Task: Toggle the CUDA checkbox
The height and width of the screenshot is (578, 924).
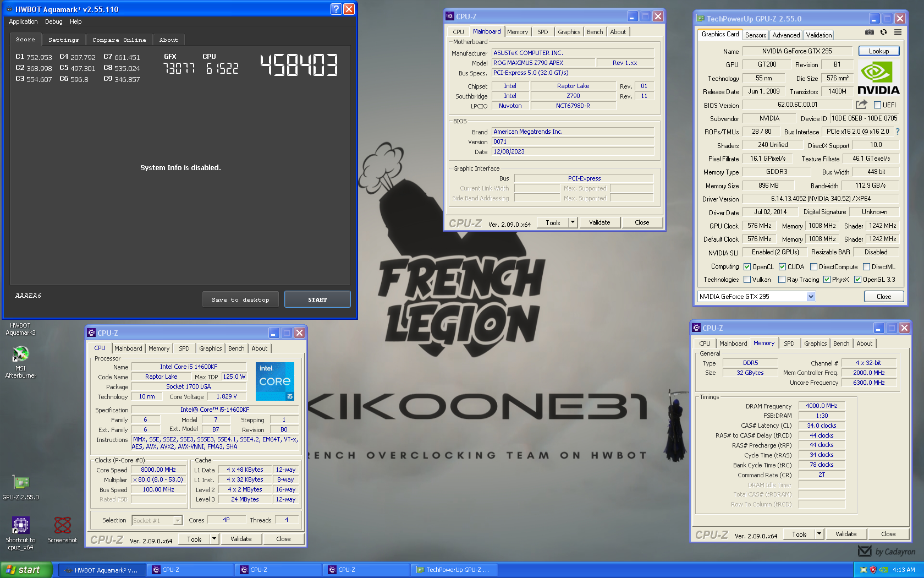Action: tap(782, 267)
